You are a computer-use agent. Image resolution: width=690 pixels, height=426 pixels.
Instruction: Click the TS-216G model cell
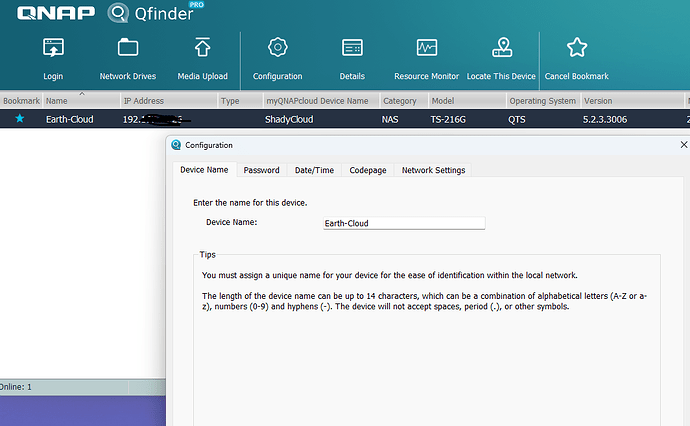pos(448,119)
